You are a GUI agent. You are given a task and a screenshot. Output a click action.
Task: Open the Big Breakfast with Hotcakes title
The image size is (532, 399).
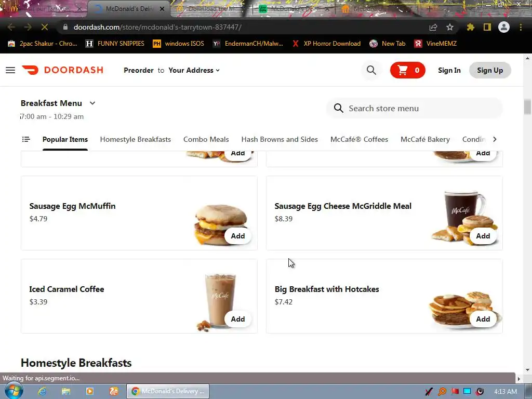coord(327,289)
